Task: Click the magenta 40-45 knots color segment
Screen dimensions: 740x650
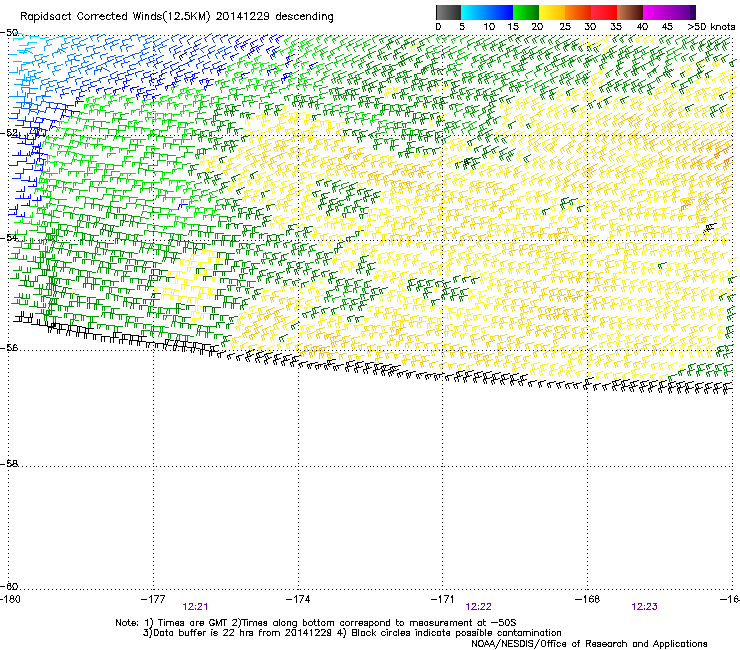Action: tap(656, 12)
